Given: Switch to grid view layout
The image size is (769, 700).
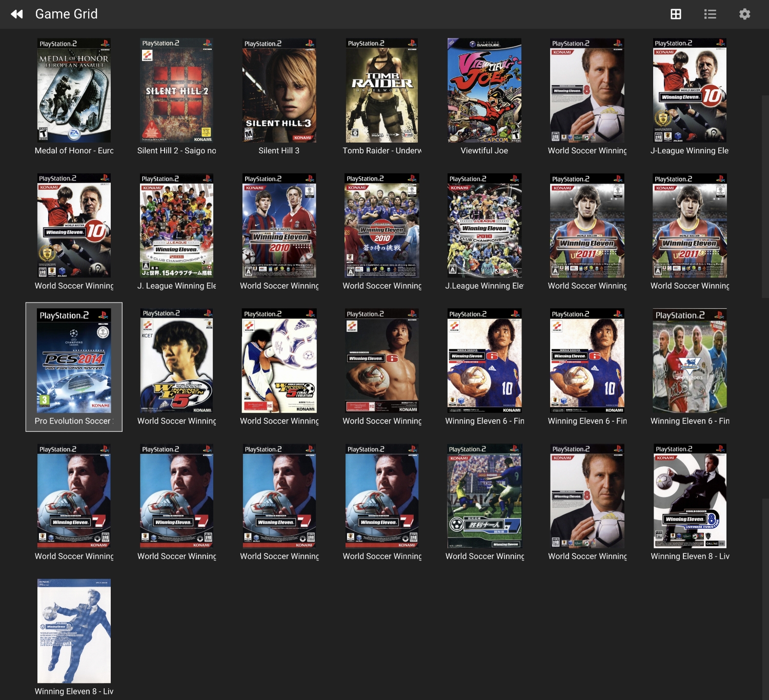Looking at the screenshot, I should [676, 14].
